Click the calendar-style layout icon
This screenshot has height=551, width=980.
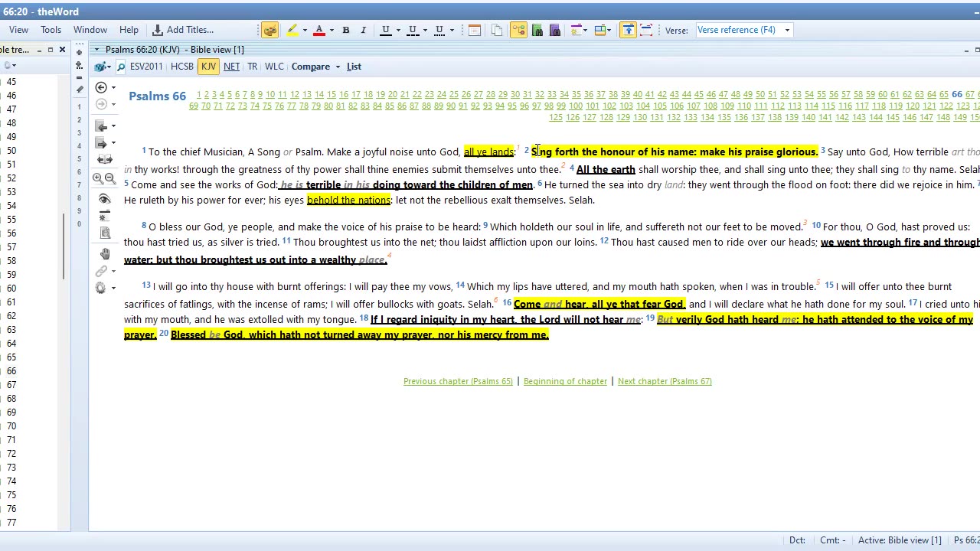point(475,30)
